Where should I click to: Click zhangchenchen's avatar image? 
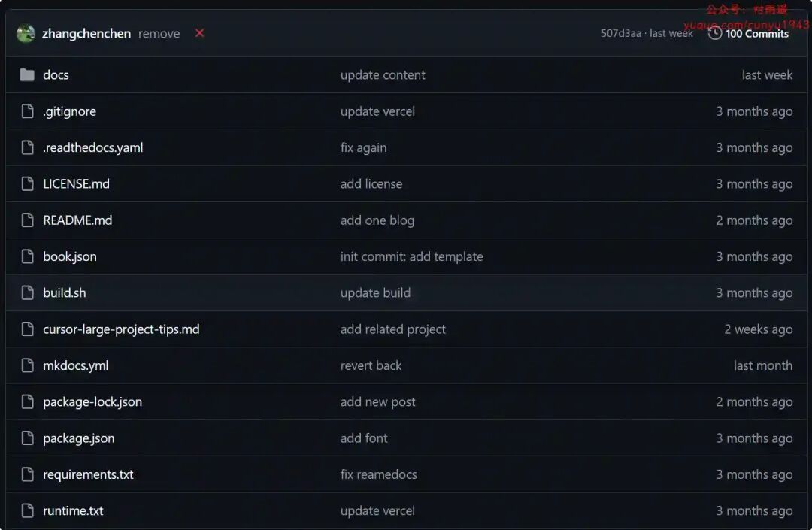pos(26,33)
